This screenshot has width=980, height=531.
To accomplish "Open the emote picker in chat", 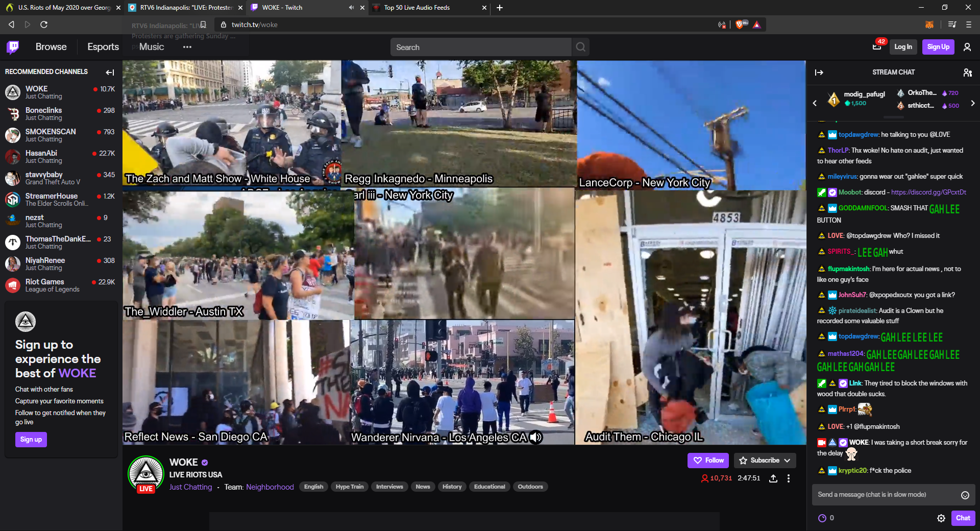I will [x=965, y=495].
